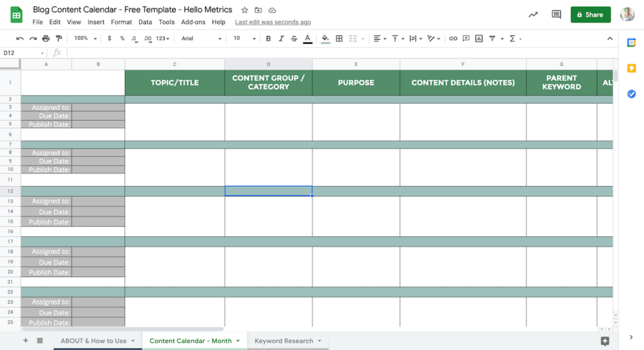Open vertical align options
644x350 pixels.
[397, 38]
